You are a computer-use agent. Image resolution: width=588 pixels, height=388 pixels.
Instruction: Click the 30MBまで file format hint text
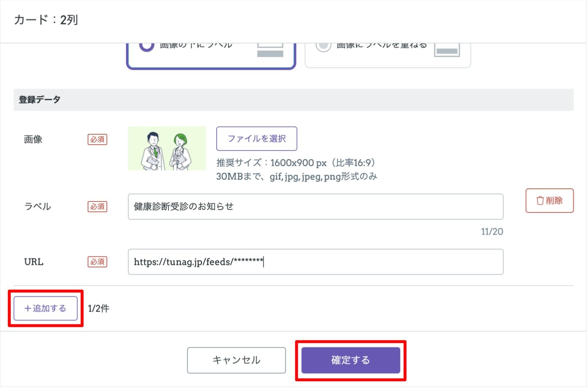(x=297, y=177)
